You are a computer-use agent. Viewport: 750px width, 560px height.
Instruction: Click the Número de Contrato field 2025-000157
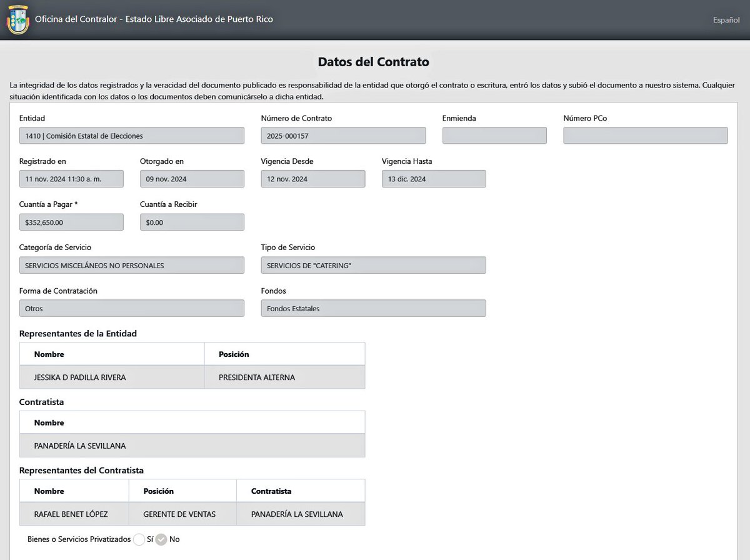click(x=343, y=136)
